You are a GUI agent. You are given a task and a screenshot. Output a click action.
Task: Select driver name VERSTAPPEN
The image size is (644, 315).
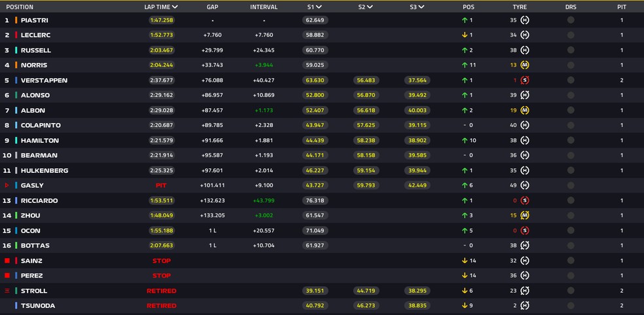[44, 80]
